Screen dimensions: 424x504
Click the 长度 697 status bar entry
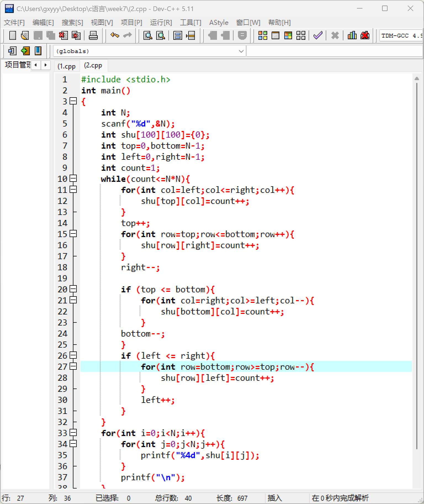(232, 498)
